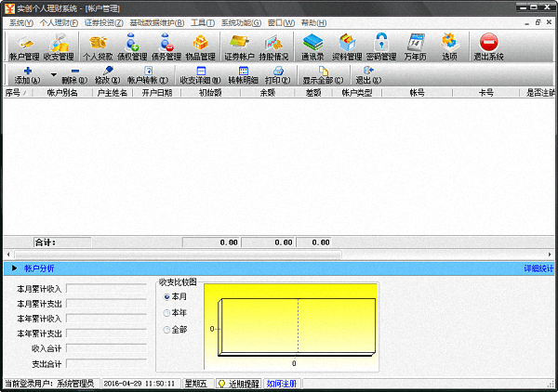Open 帐户管理 account management toolbar icon
The height and width of the screenshot is (392, 558).
coord(24,46)
